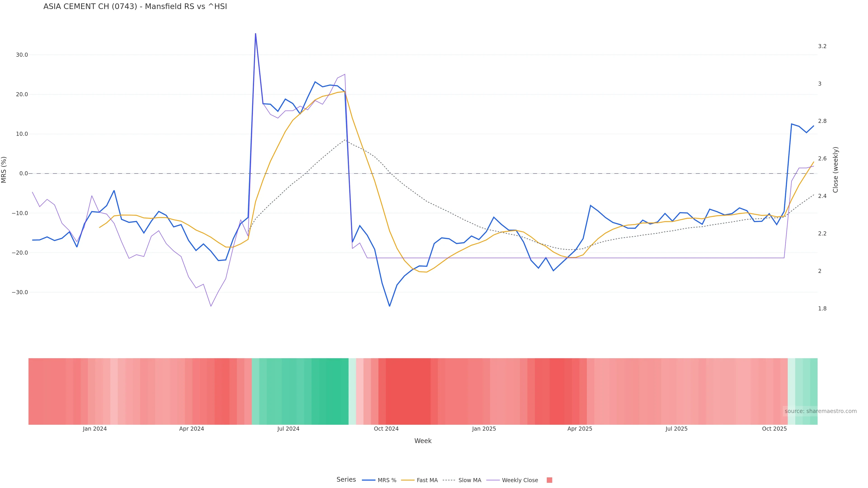Viewport: 868px width, 488px height.
Task: Click the 30.0 tick on MRS axis
Action: coord(22,55)
